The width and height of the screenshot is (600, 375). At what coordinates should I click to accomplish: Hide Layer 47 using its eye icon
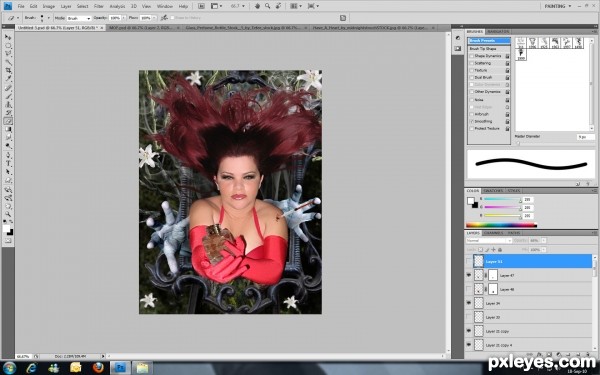click(x=469, y=275)
